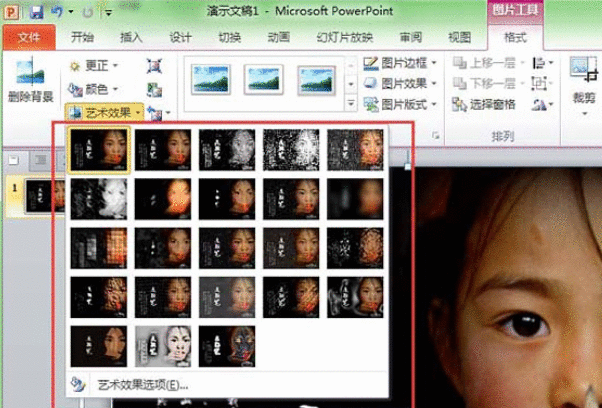The width and height of the screenshot is (602, 408).
Task: Apply the third picture style thumbnail
Action: click(316, 80)
